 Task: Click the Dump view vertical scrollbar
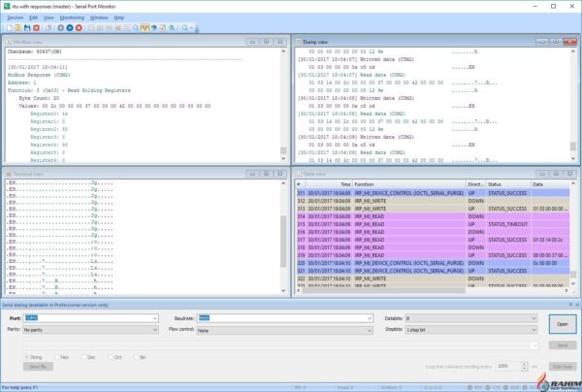tap(573, 106)
